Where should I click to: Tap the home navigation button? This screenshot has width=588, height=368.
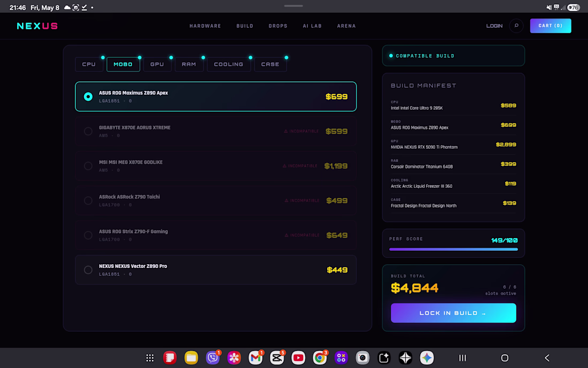point(505,358)
